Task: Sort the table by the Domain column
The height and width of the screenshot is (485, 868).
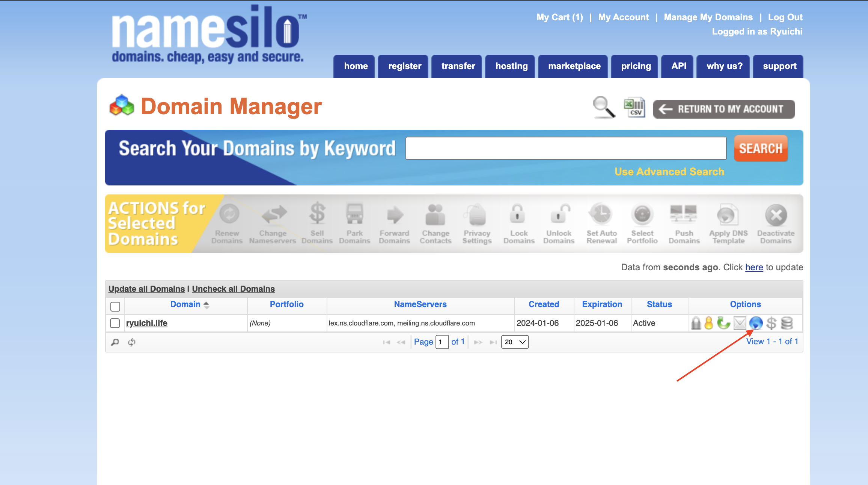Action: coord(185,304)
